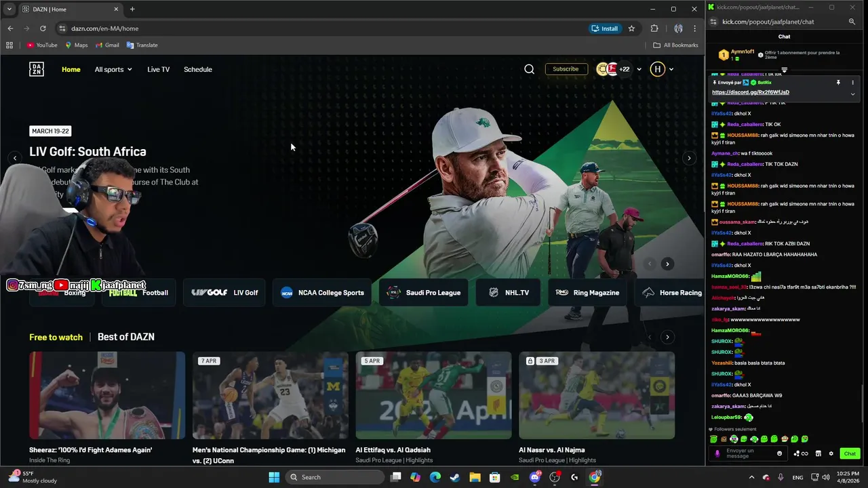Expand the +22 favourite teams chevron
Viewport: 868px width, 488px height.
pos(639,69)
